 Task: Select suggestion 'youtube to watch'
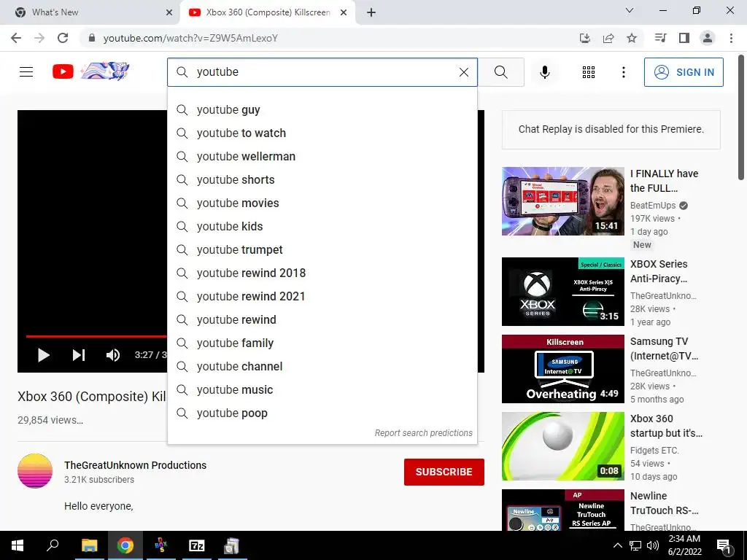coord(322,133)
